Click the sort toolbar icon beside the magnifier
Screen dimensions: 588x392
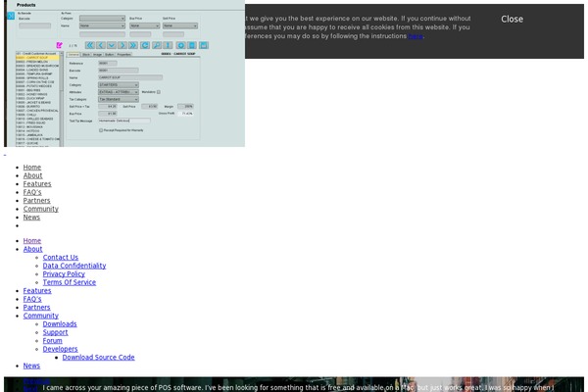[x=168, y=45]
